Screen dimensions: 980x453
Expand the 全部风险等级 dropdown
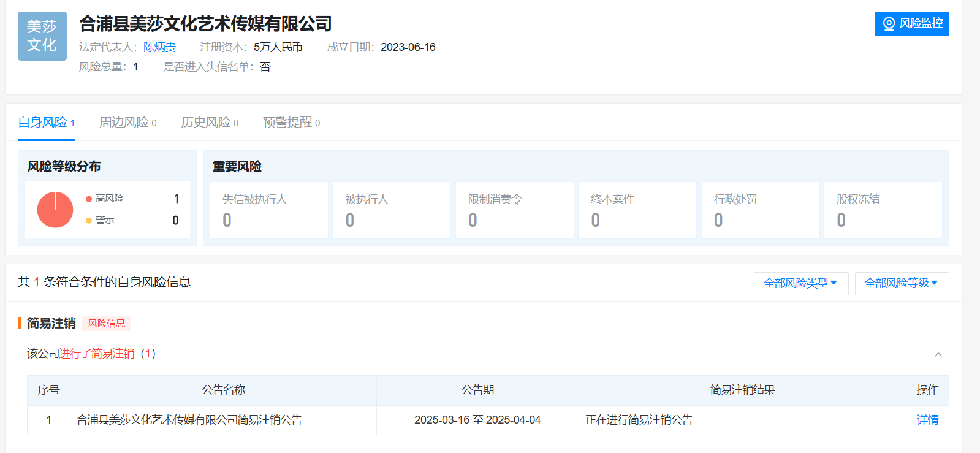click(x=902, y=283)
